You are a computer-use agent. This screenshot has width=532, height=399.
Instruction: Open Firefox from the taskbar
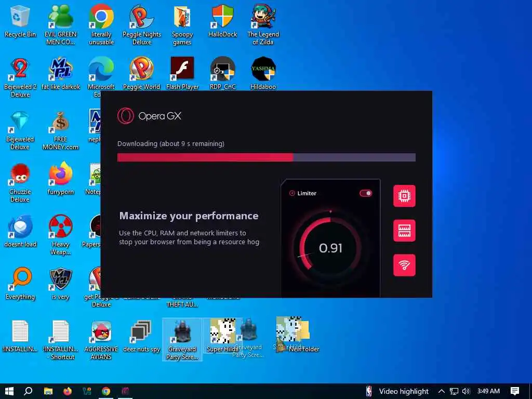[67, 391]
